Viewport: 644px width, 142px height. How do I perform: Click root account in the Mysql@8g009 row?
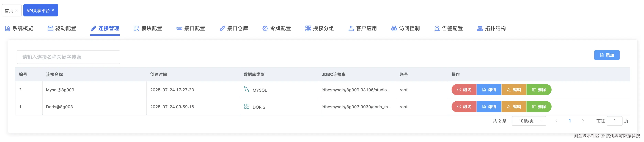coord(403,90)
